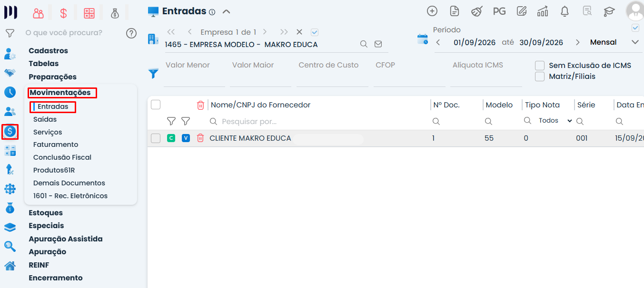The height and width of the screenshot is (288, 644).
Task: Go to the next period with the right arrow
Action: point(578,42)
